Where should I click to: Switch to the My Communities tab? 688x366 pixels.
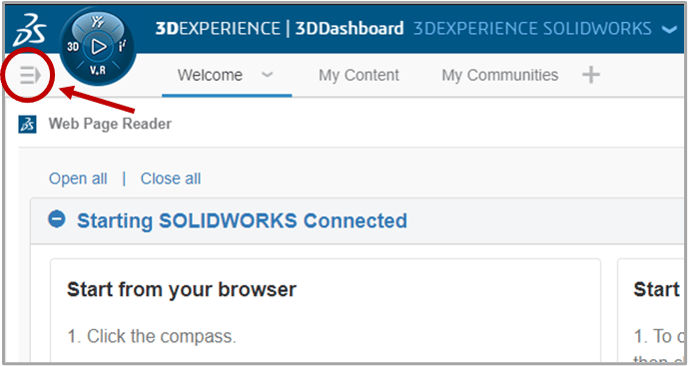click(500, 75)
